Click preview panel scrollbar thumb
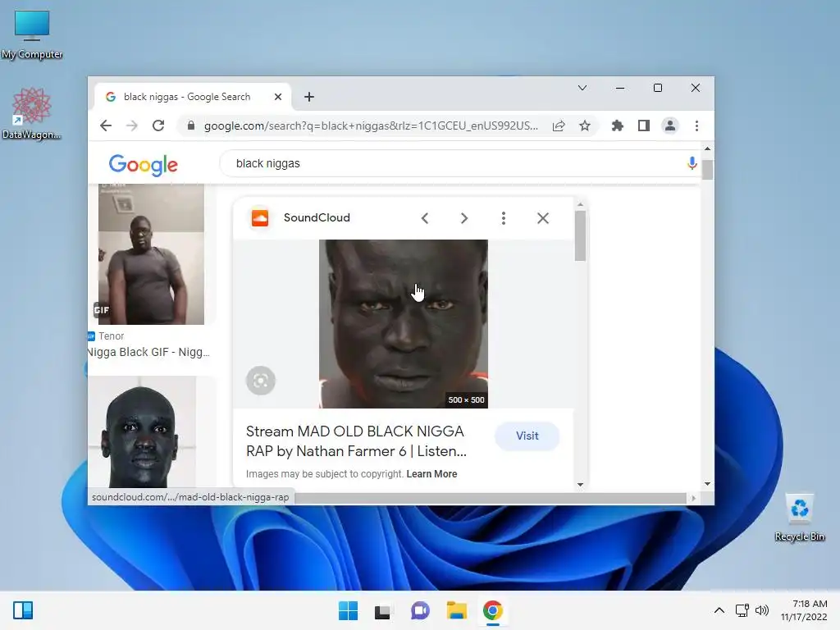840x630 pixels. [580, 235]
